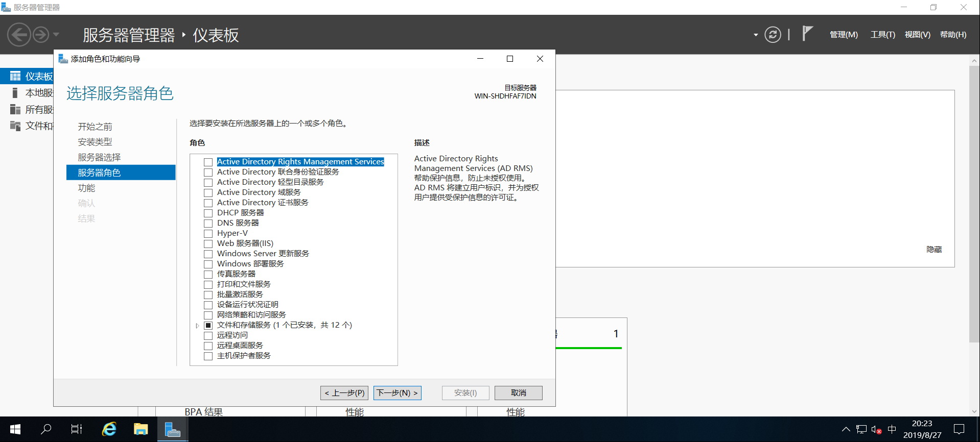The image size is (980, 442).
Task: Check Hyper-V role
Action: (208, 234)
